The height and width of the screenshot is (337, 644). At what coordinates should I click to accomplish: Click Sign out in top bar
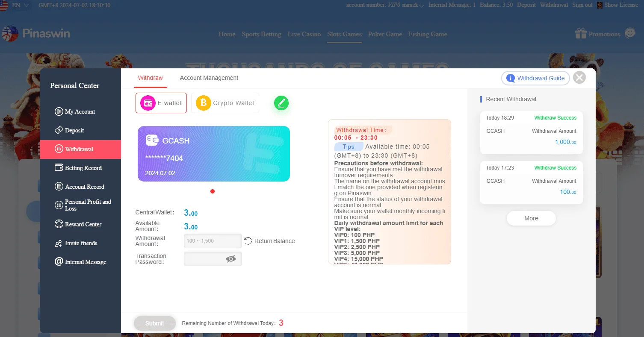click(x=582, y=5)
